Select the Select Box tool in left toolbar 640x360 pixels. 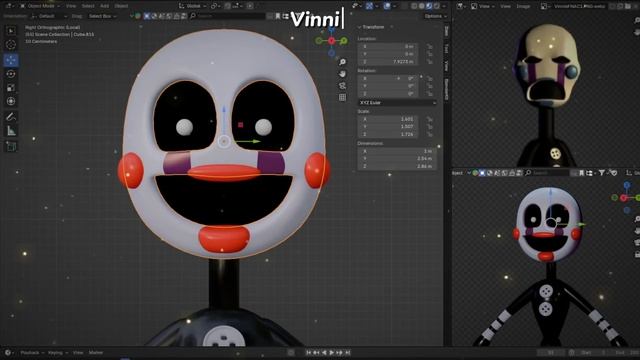pyautogui.click(x=11, y=31)
